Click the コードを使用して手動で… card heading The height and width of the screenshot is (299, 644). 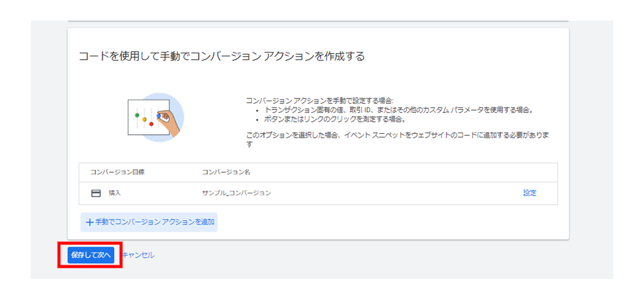pyautogui.click(x=221, y=56)
